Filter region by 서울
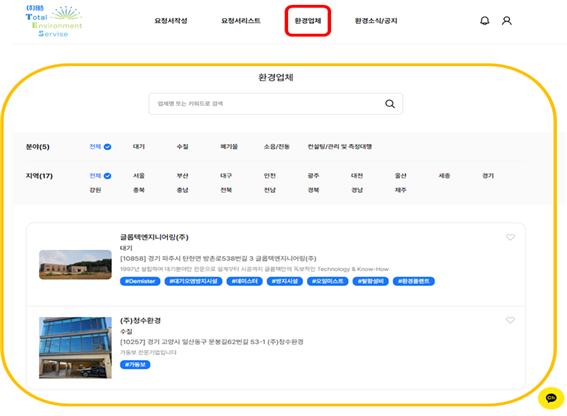 pyautogui.click(x=139, y=176)
